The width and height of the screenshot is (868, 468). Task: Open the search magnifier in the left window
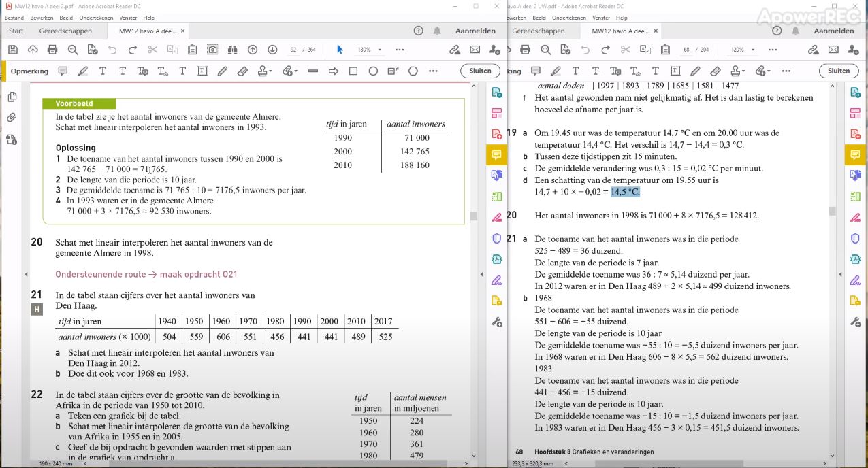coord(73,50)
